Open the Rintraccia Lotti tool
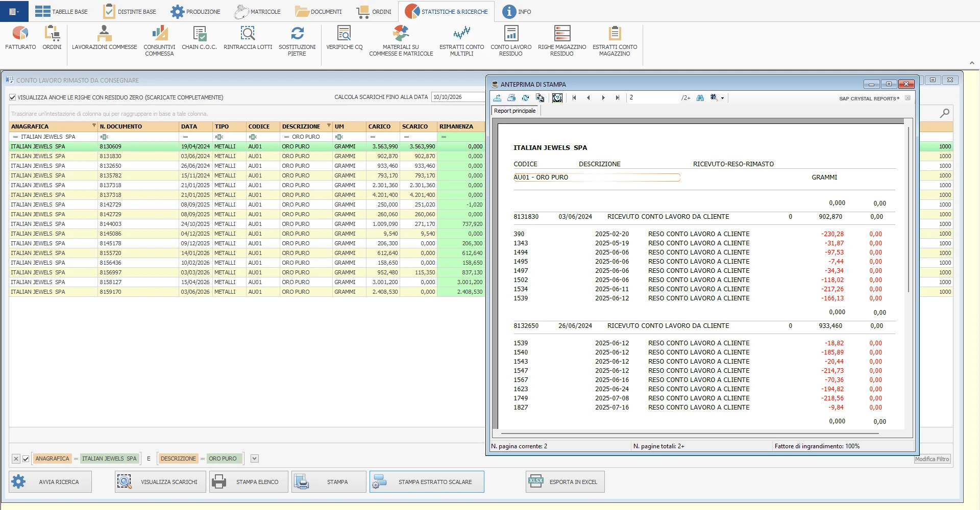 [x=248, y=39]
